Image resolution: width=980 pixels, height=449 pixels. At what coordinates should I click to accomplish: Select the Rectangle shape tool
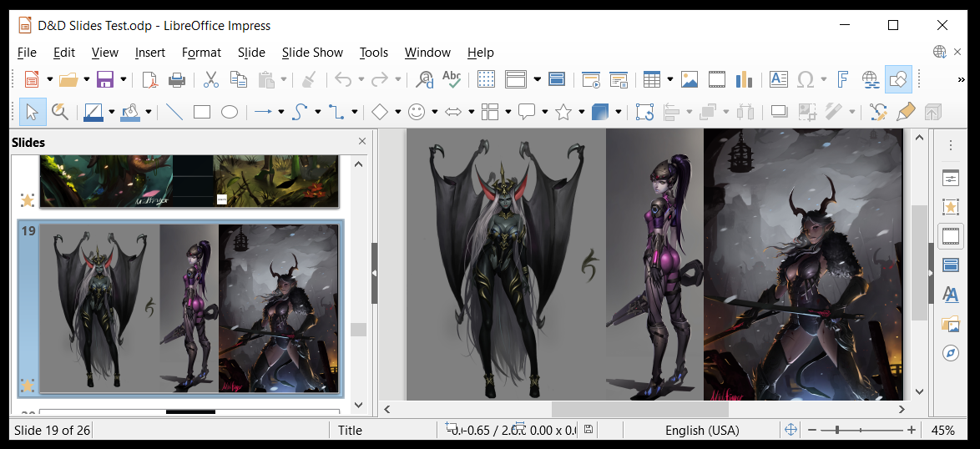point(202,112)
